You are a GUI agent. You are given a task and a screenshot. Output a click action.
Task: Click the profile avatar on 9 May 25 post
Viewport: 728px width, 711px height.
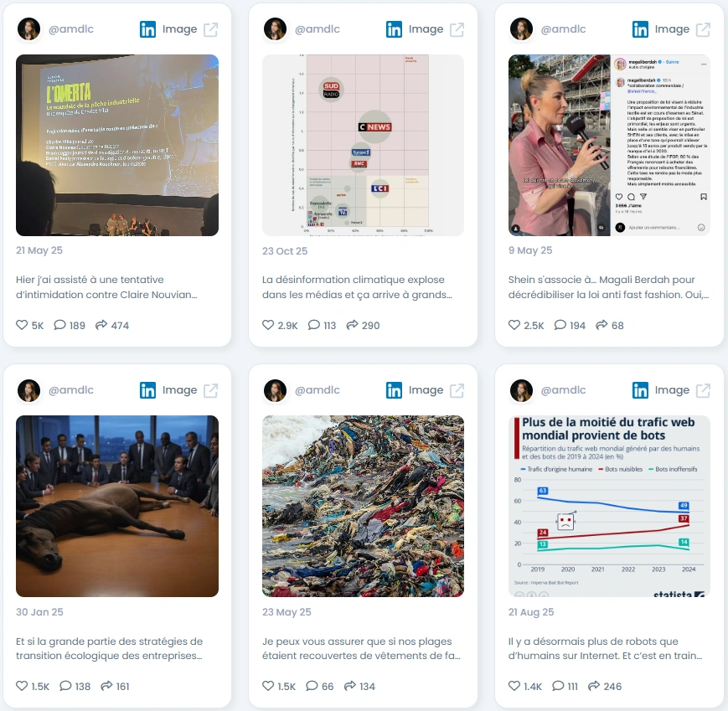coord(521,29)
